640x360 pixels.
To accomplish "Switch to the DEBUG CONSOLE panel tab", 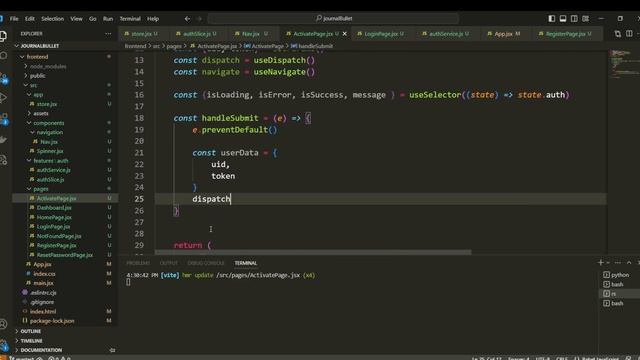I will pos(206,263).
